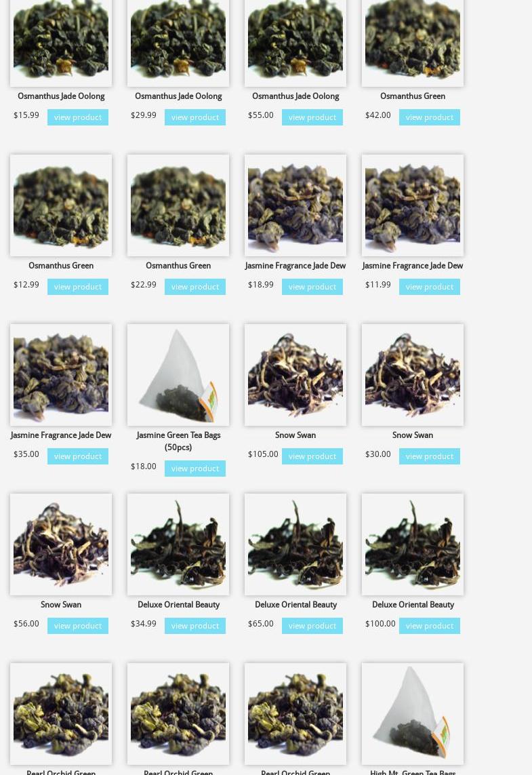View product for $11.99 Jasmine Fragrance Jade Dew

429,287
